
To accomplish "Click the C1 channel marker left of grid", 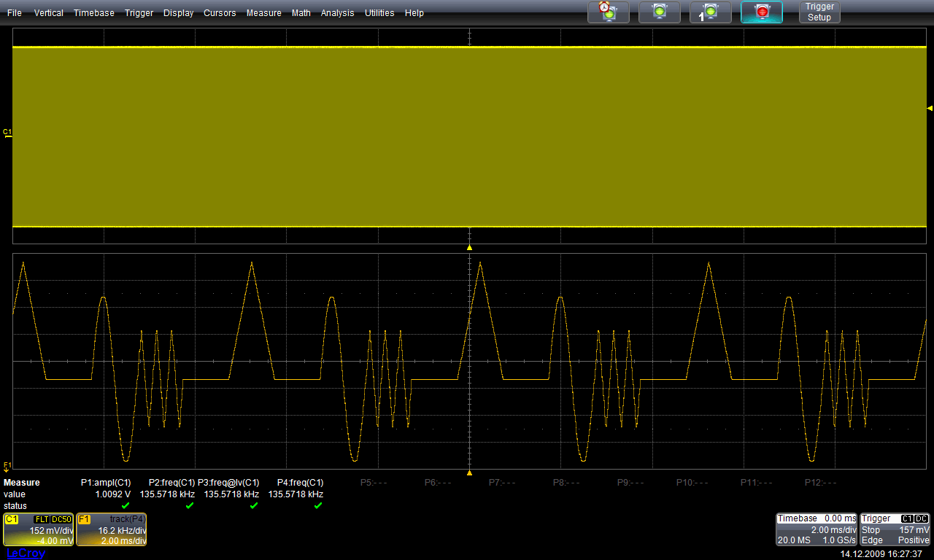I will click(7, 133).
